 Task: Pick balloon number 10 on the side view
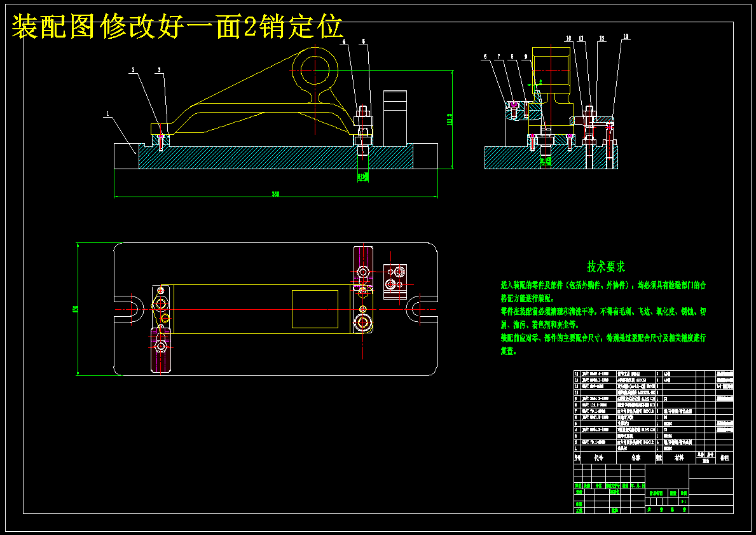(x=569, y=38)
